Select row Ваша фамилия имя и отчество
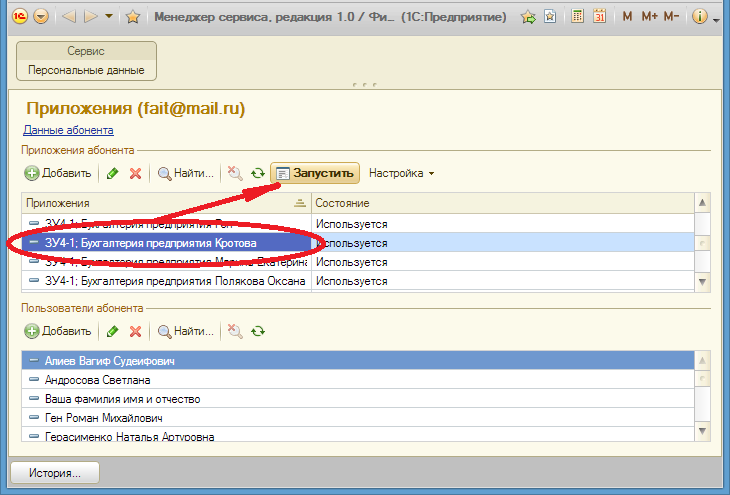Screen dimensions: 730x495 [358, 399]
